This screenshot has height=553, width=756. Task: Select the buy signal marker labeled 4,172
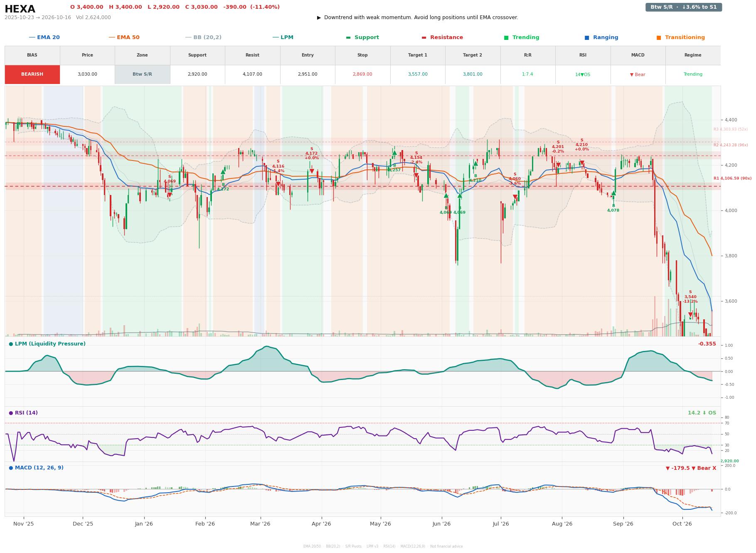(223, 171)
